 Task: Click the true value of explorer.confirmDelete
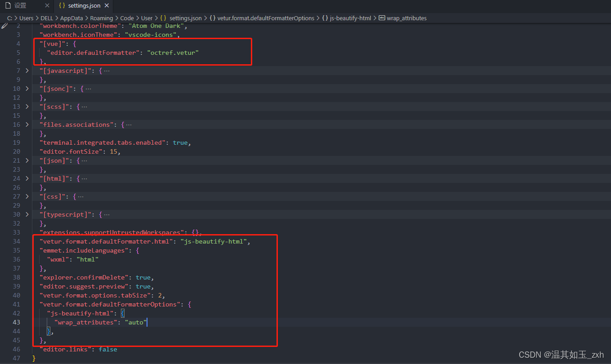click(x=143, y=277)
